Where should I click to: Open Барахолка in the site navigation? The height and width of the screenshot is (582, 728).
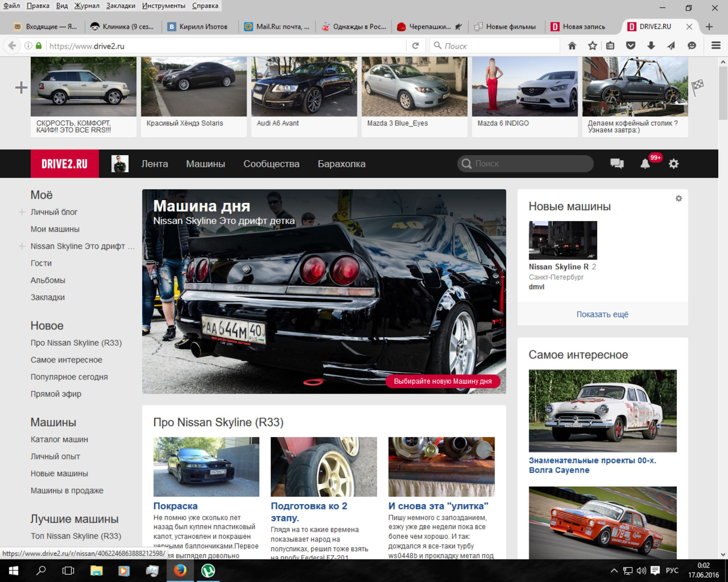point(341,164)
